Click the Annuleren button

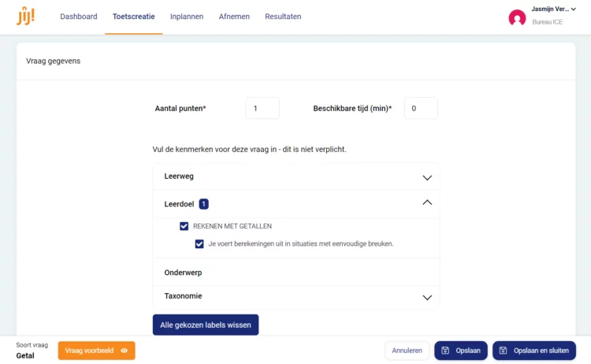(x=407, y=351)
